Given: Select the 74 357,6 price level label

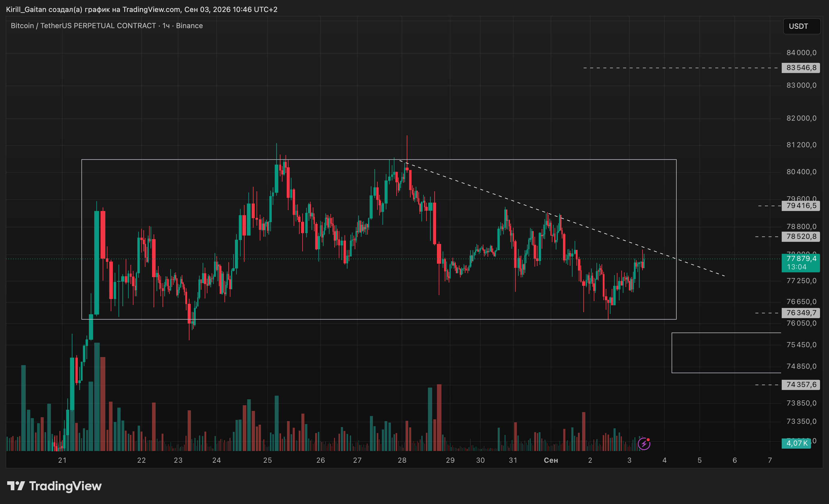Looking at the screenshot, I should click(x=801, y=385).
